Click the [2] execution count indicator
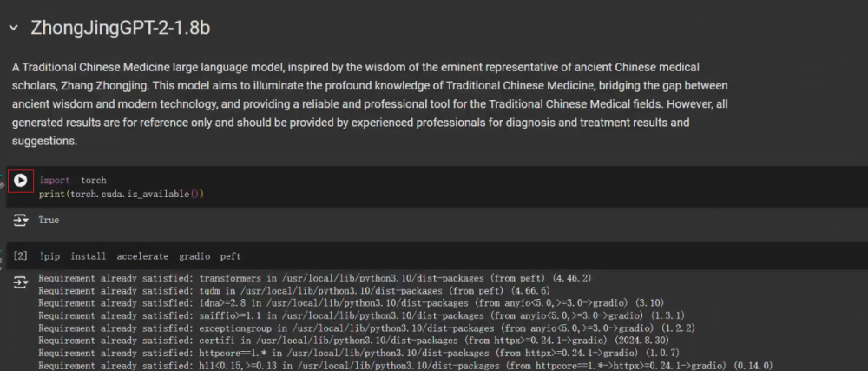The width and height of the screenshot is (868, 371). [x=21, y=256]
